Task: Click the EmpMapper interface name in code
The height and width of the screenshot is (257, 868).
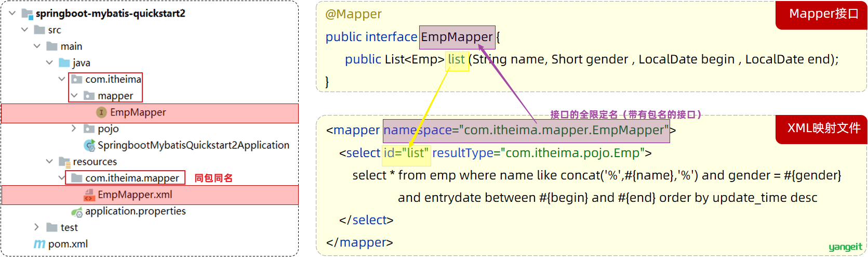Action: click(x=457, y=37)
